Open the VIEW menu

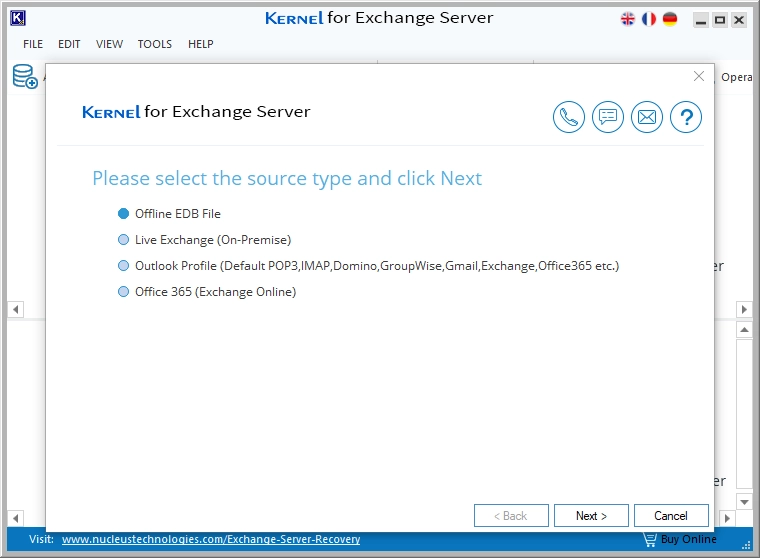click(109, 44)
